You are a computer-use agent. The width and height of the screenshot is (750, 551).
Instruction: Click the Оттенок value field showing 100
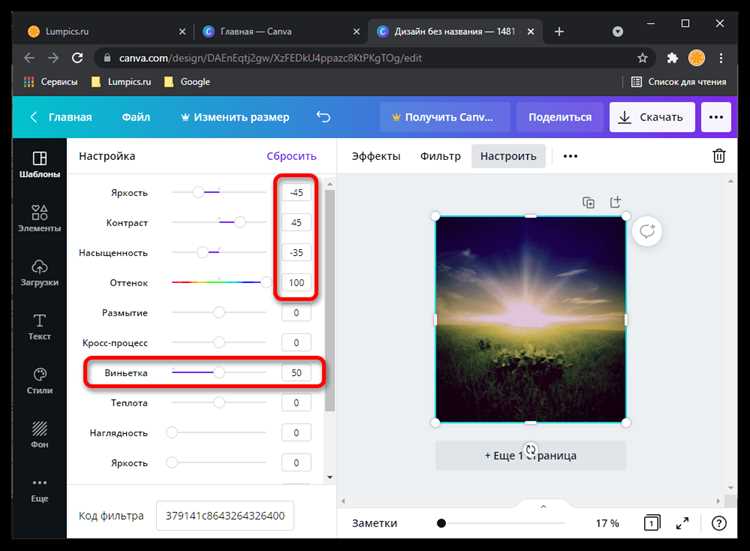tap(296, 282)
